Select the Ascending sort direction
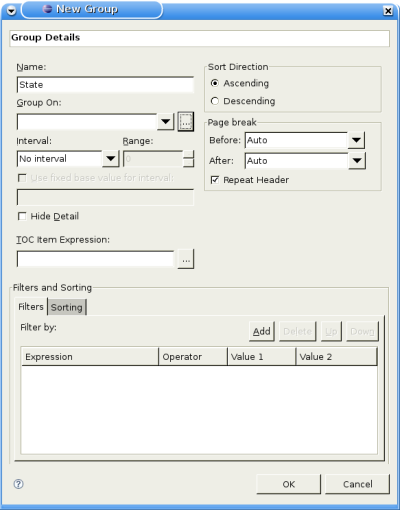The image size is (400, 510). pos(215,83)
